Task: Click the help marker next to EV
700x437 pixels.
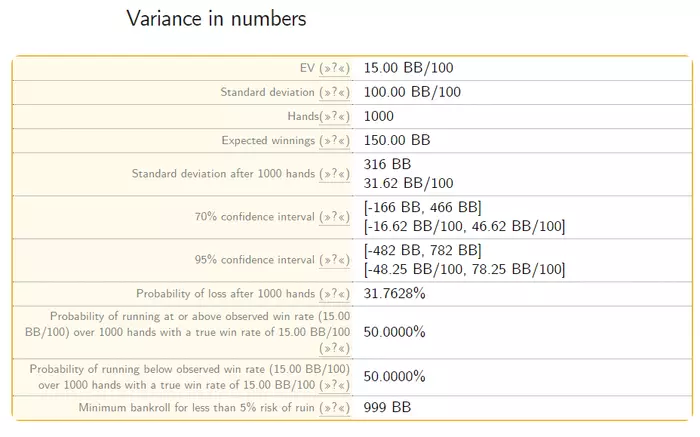Action: (x=334, y=69)
